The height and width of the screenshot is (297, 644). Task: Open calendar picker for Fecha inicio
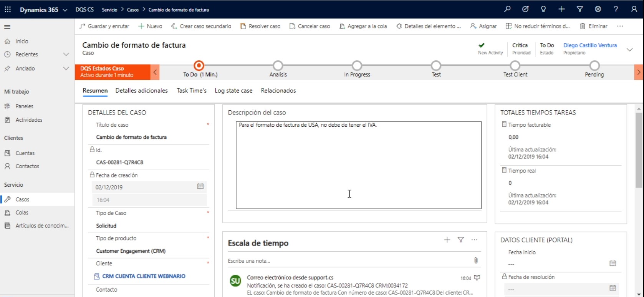613,263
